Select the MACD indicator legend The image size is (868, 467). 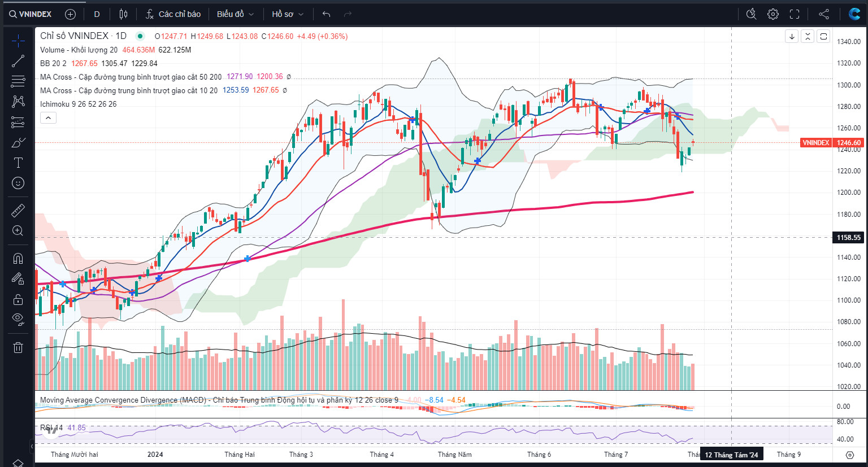pyautogui.click(x=219, y=400)
